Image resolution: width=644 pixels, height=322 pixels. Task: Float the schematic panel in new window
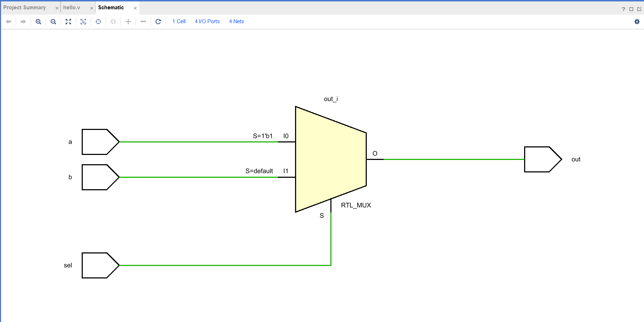[639, 9]
